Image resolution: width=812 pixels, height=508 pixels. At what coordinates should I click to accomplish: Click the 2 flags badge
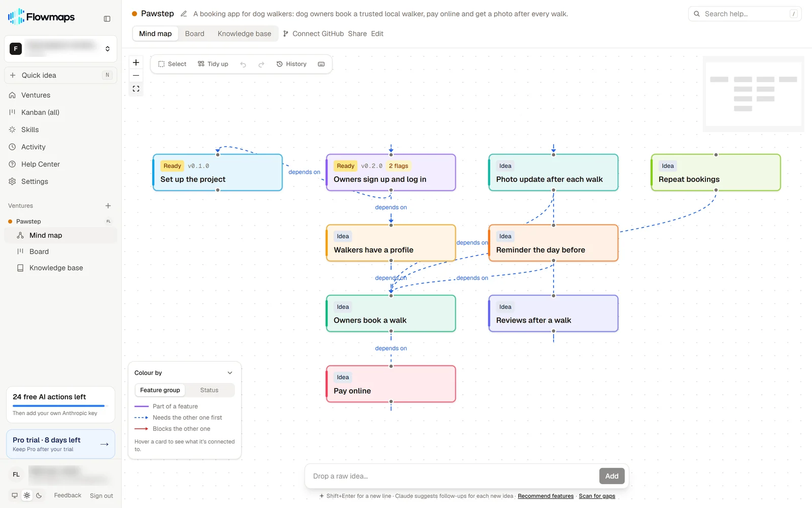(x=398, y=166)
